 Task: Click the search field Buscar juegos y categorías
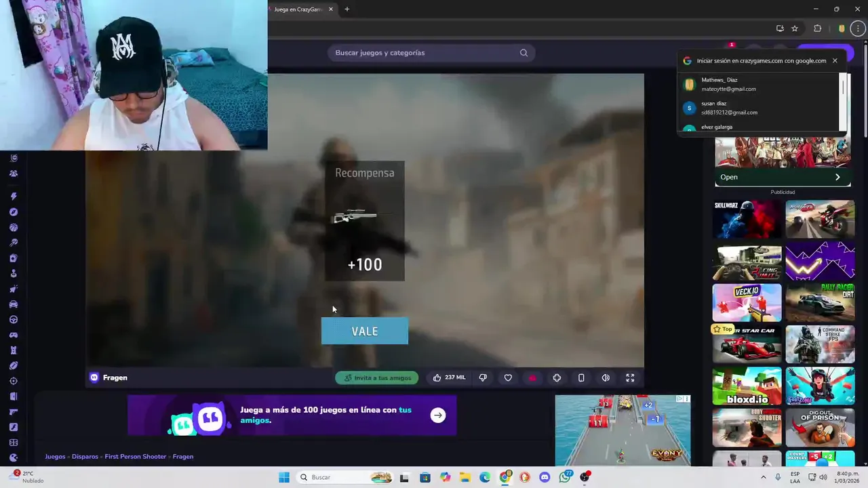coord(431,53)
